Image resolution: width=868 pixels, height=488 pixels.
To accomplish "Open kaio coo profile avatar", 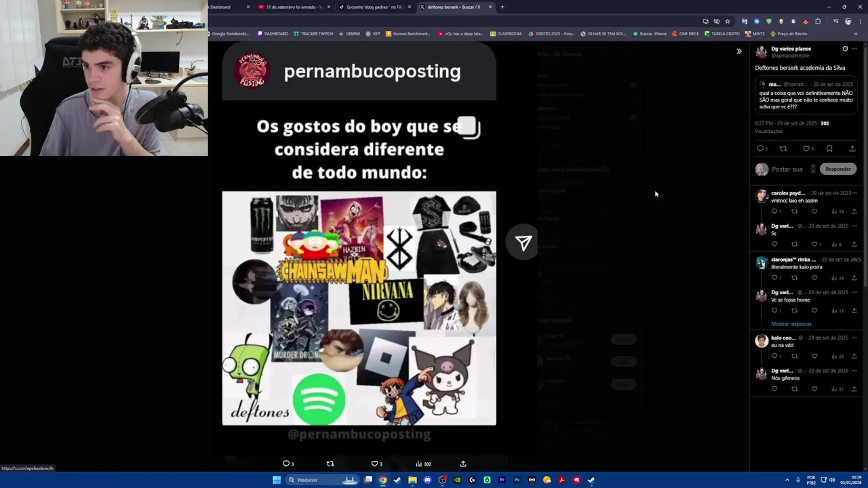I will [x=762, y=341].
